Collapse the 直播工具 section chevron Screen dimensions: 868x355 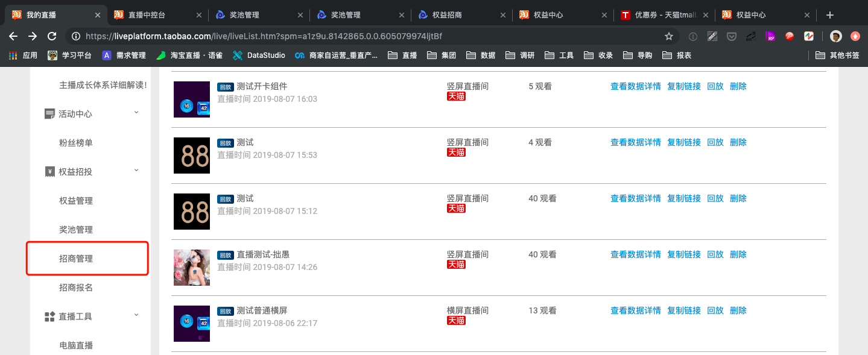(x=136, y=315)
